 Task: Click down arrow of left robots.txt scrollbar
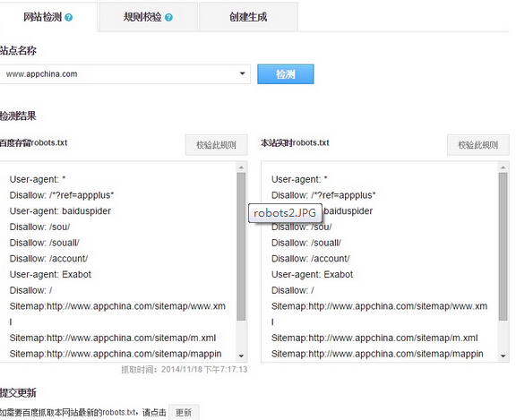click(x=241, y=356)
